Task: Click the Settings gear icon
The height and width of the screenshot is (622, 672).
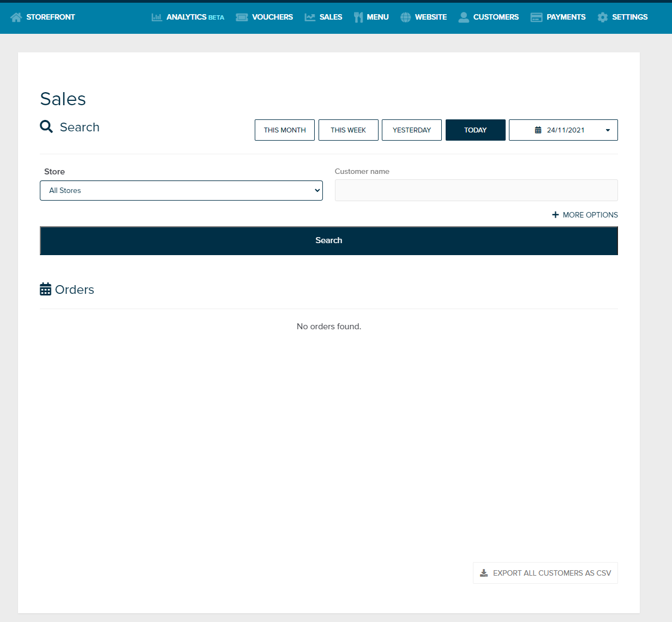Action: point(602,17)
